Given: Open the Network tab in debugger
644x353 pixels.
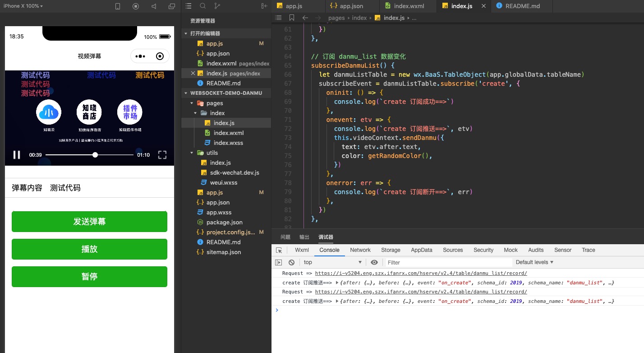Looking at the screenshot, I should tap(360, 250).
